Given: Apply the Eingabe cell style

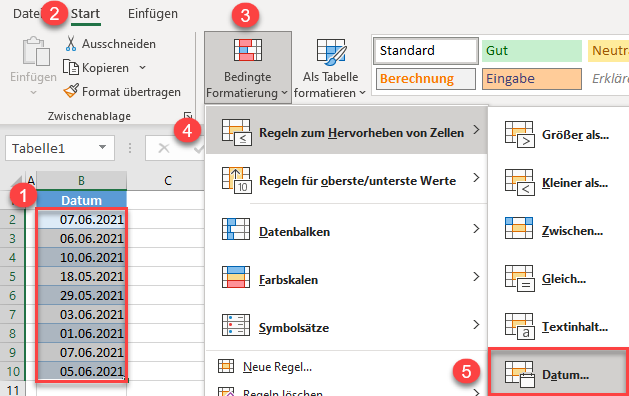Looking at the screenshot, I should click(x=532, y=79).
